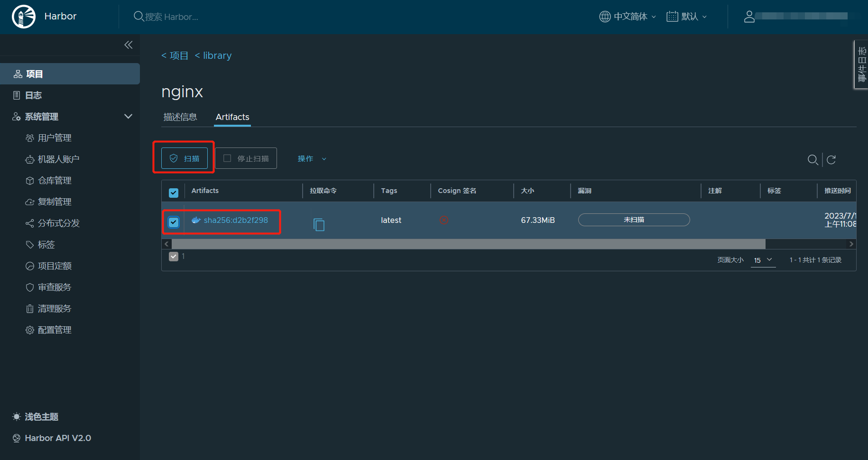The height and width of the screenshot is (460, 868).
Task: Collapse the sidebar with double-chevron icon
Action: click(x=129, y=45)
